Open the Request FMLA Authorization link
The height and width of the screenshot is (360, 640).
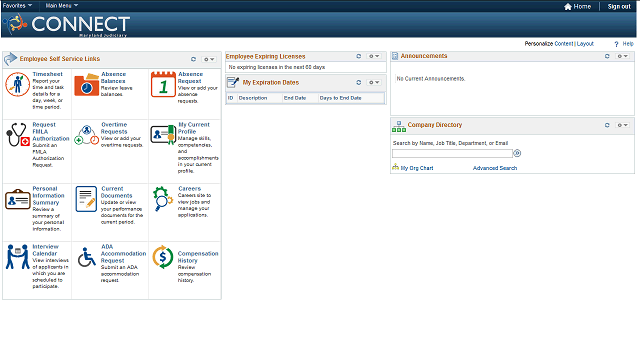tap(51, 131)
